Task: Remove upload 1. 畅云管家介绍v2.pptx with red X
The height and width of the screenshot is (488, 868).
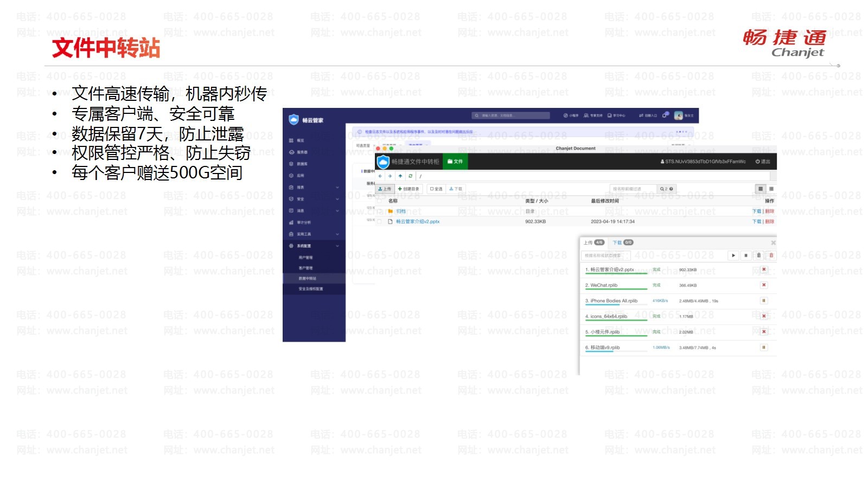Action: pyautogui.click(x=764, y=269)
